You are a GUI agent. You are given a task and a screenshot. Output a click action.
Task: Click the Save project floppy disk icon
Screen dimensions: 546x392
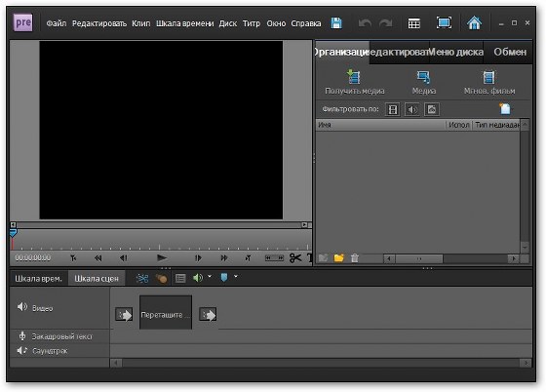(336, 23)
